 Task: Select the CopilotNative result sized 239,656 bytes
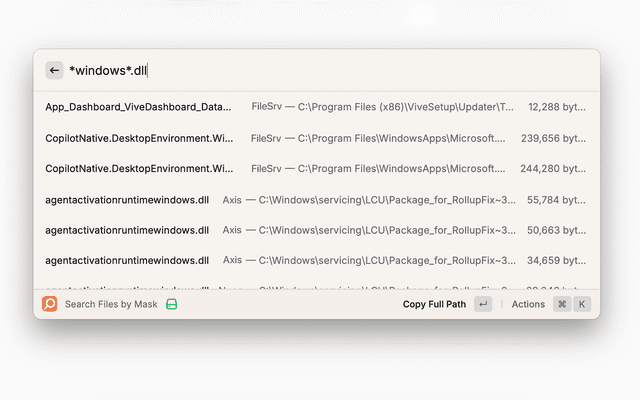coord(138,138)
